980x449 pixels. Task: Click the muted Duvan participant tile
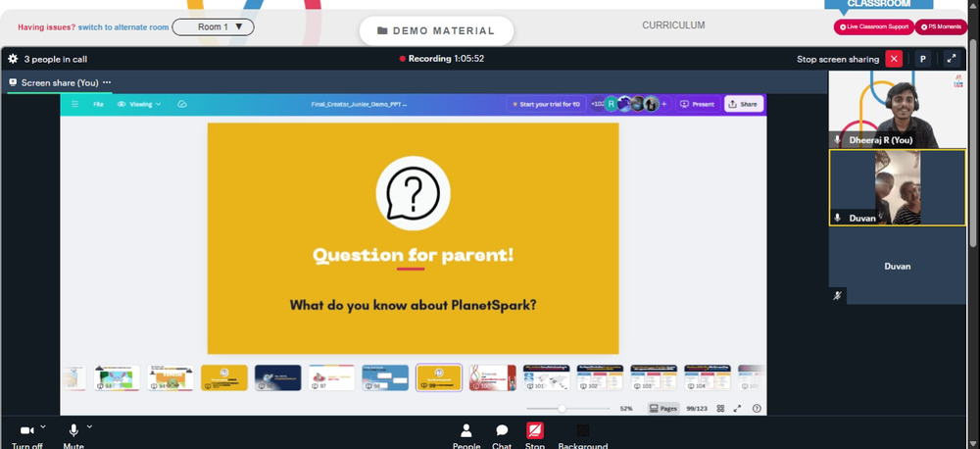[897, 266]
